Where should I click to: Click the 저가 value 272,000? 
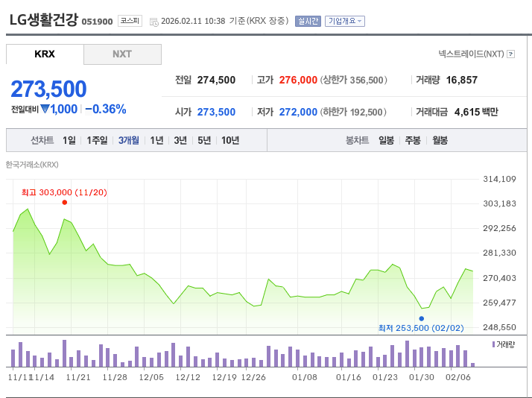tap(298, 112)
